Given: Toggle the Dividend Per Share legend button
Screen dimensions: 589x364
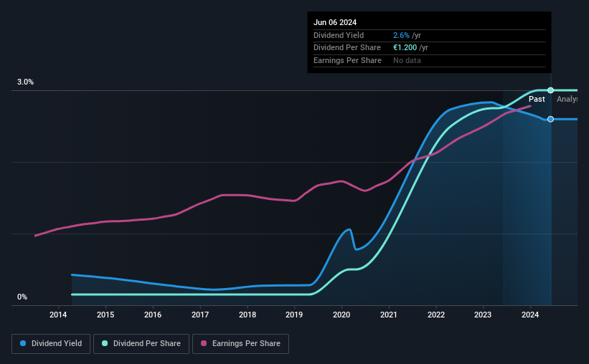Looking at the screenshot, I should click(141, 344).
